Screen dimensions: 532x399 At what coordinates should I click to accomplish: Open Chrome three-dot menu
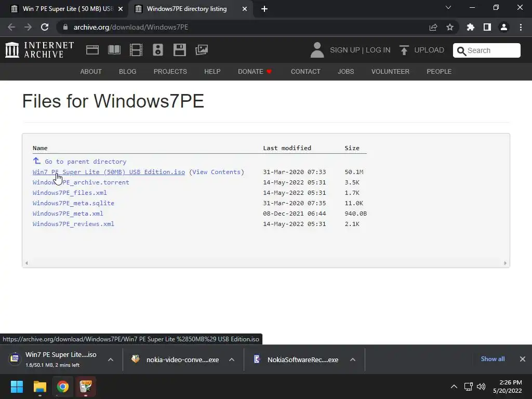[x=521, y=27]
